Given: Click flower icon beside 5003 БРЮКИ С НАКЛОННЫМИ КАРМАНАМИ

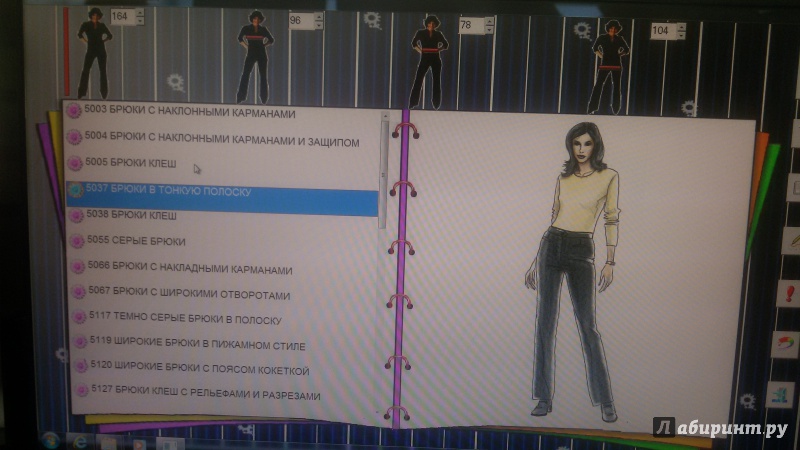Looking at the screenshot, I should (73, 110).
